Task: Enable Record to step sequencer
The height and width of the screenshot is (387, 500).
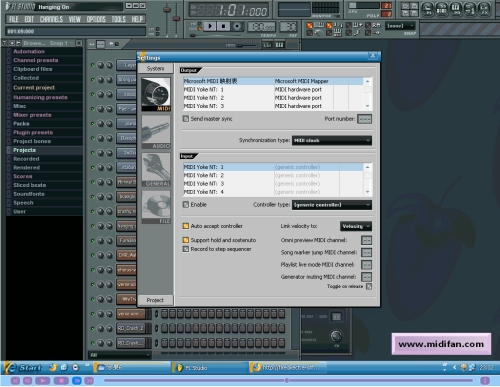Action: pos(186,249)
